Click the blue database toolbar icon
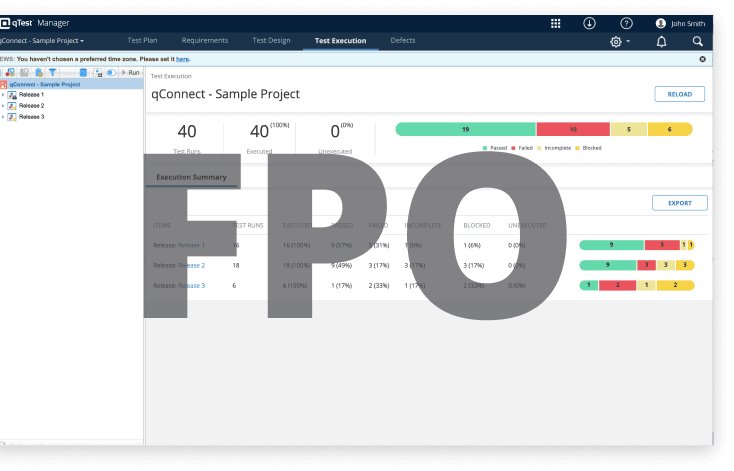 (x=83, y=72)
